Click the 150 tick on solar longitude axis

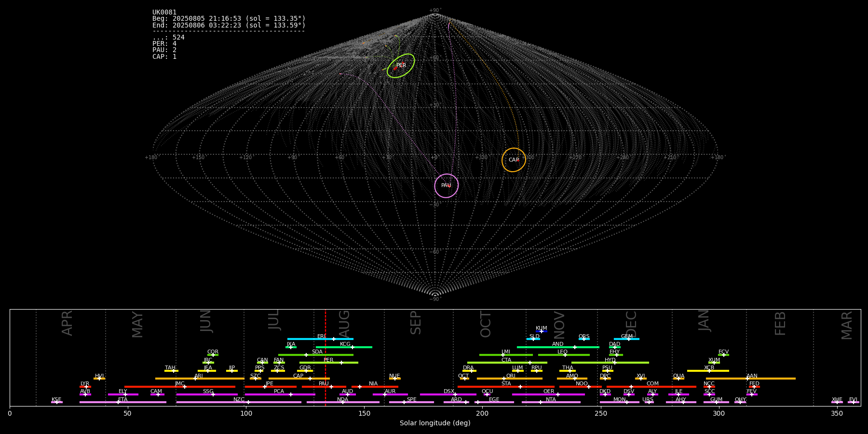click(364, 413)
